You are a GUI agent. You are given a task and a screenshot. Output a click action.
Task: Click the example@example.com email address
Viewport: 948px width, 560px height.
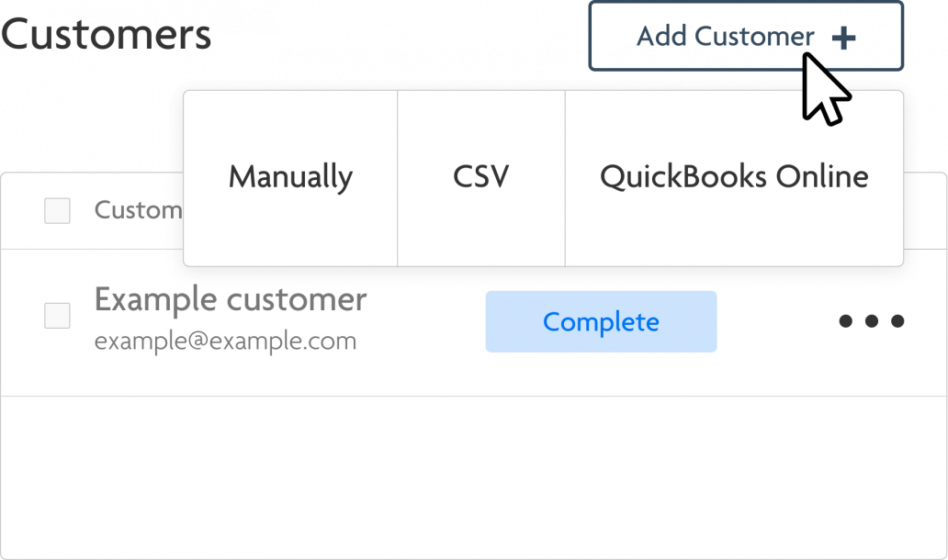[x=225, y=342]
